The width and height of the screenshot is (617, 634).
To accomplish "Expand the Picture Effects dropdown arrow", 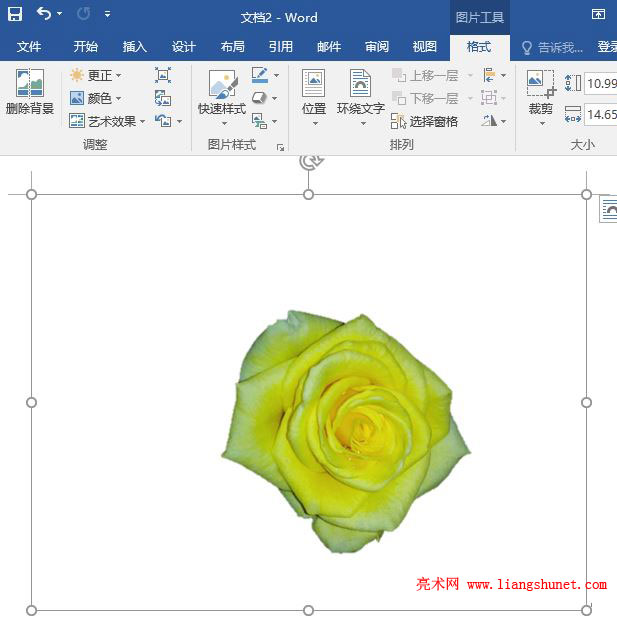I will (275, 98).
